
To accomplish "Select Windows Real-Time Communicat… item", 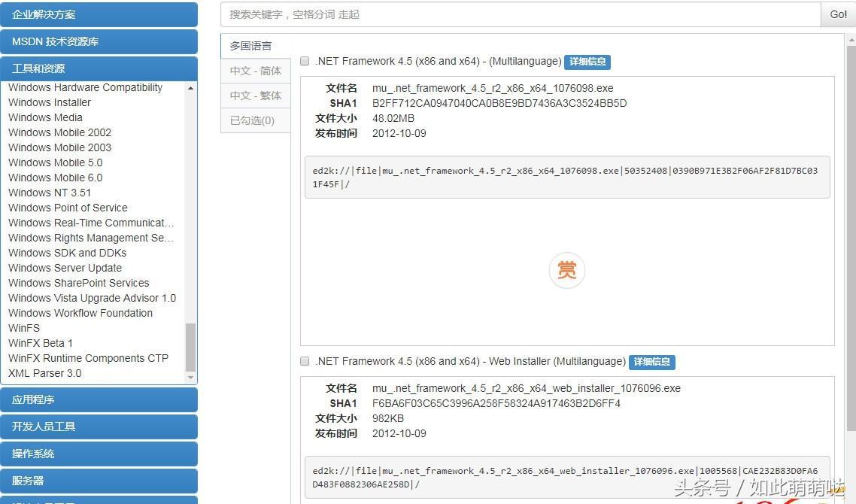I will tap(91, 223).
